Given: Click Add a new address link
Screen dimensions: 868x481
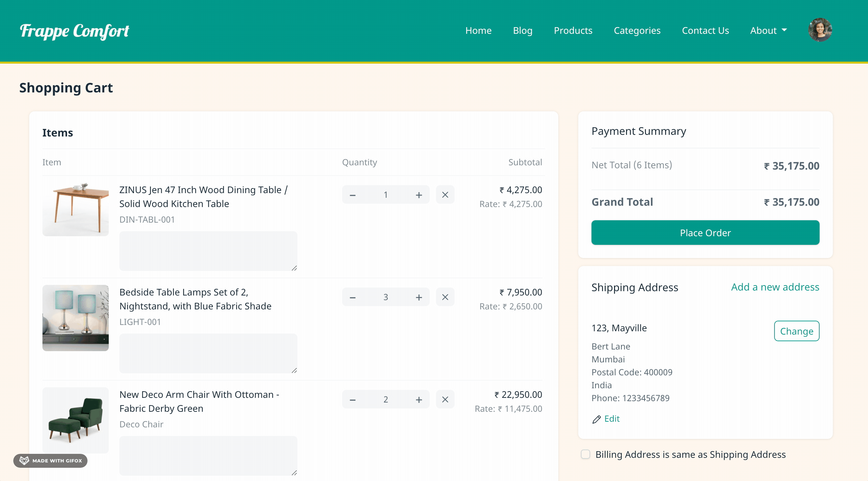Looking at the screenshot, I should (x=775, y=287).
